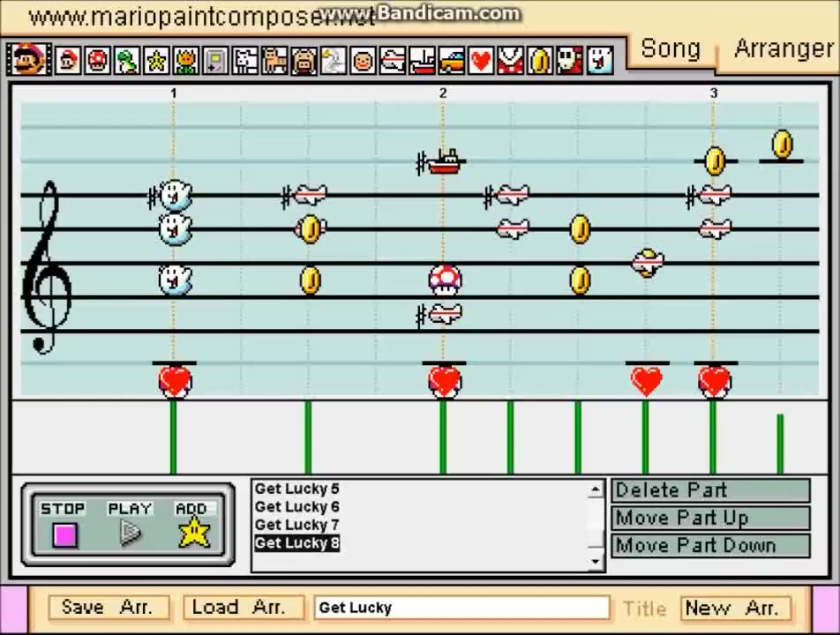Select the Car instrument
840x635 pixels.
[451, 60]
